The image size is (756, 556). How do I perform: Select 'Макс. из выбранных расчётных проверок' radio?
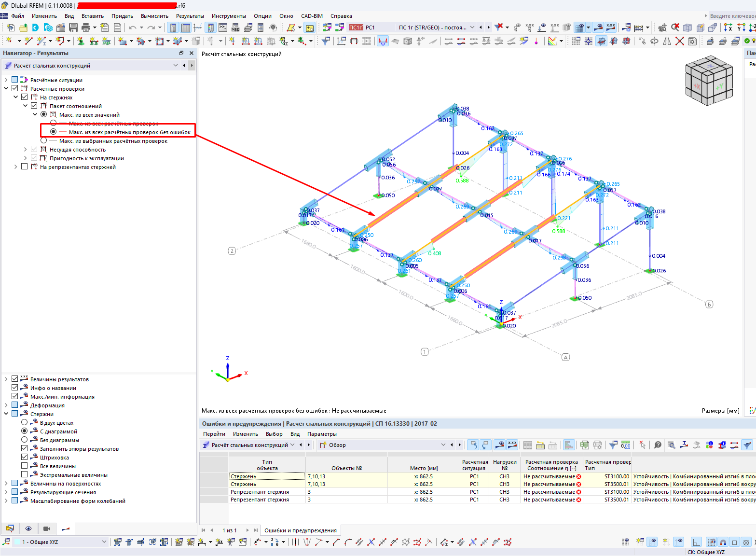click(44, 141)
